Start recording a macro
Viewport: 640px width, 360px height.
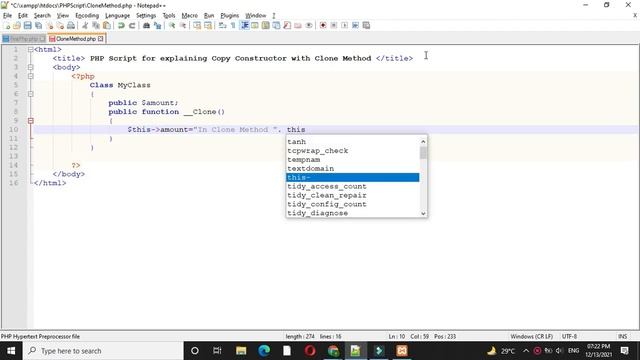(323, 25)
